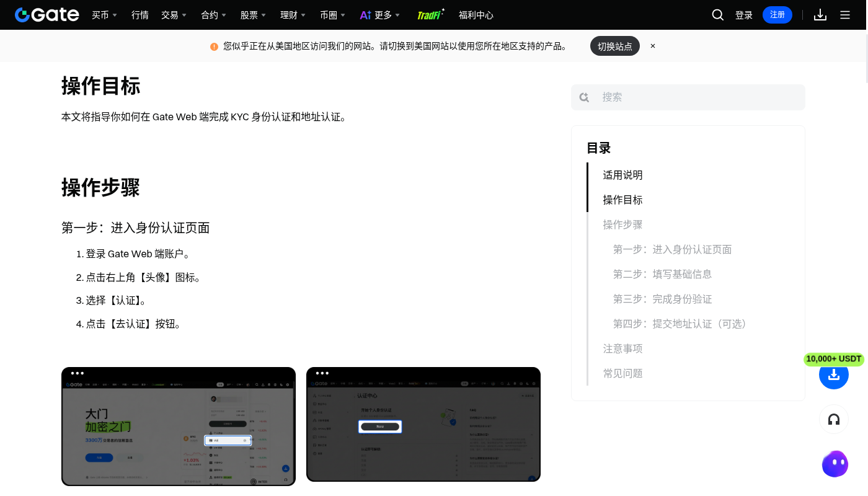Jump to 注意事项 in table of contents

point(622,348)
